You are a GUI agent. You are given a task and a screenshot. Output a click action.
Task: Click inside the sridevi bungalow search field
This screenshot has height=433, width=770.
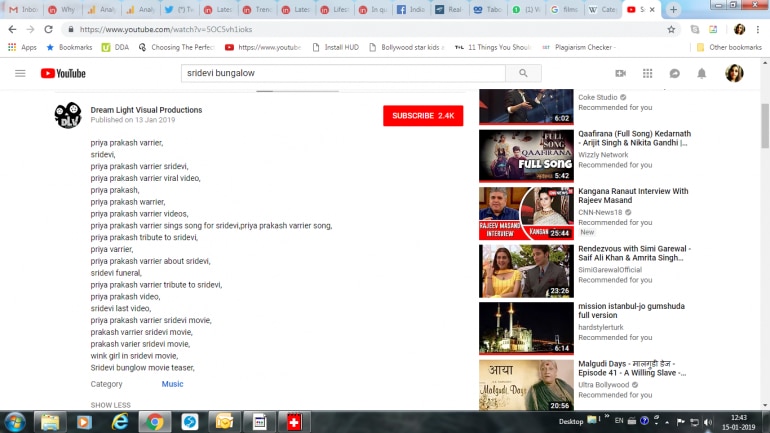click(343, 73)
